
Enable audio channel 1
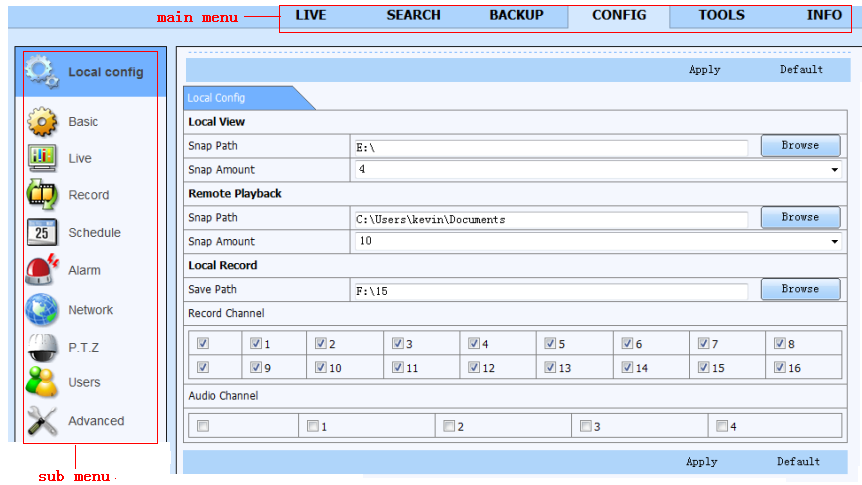[313, 426]
